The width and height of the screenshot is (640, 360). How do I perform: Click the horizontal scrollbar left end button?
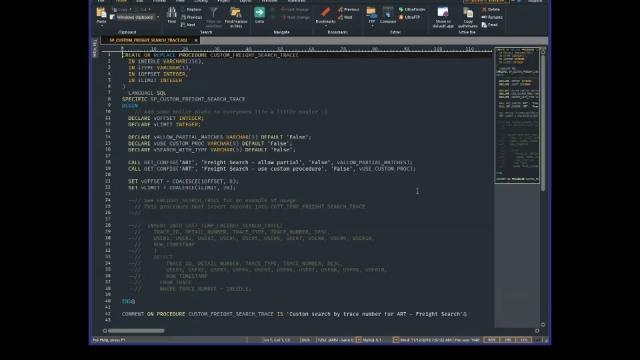point(105,331)
